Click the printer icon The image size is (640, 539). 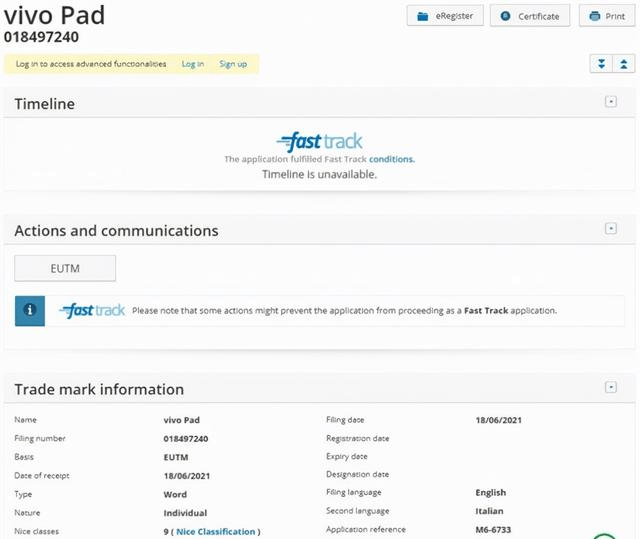tap(595, 16)
